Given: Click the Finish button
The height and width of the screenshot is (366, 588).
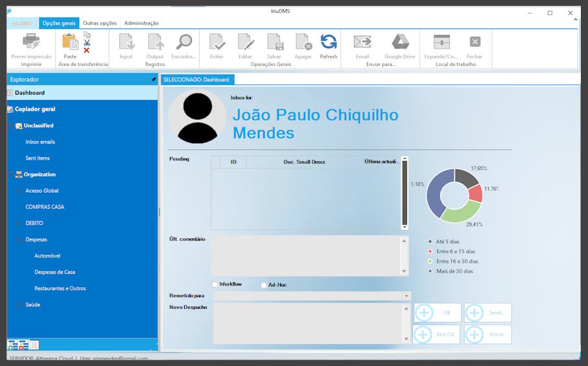Looking at the screenshot, I should click(x=488, y=334).
